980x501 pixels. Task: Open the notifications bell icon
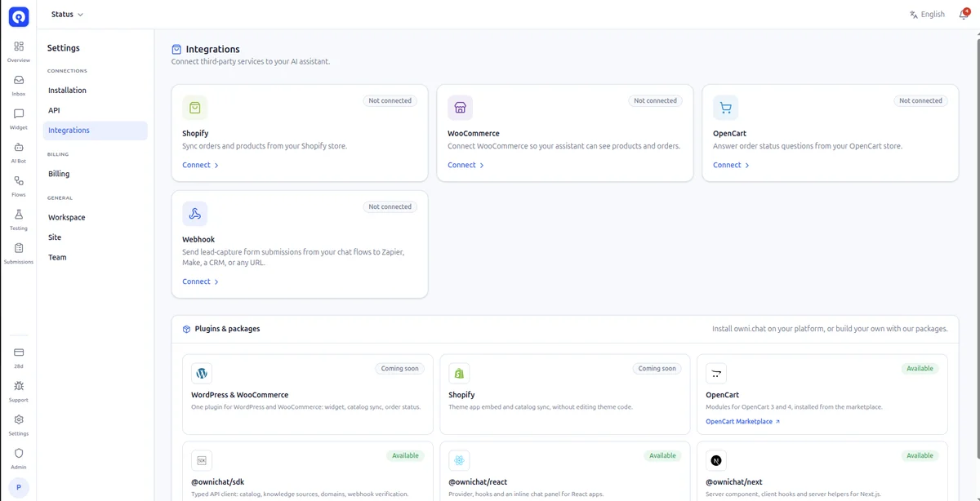tap(964, 15)
